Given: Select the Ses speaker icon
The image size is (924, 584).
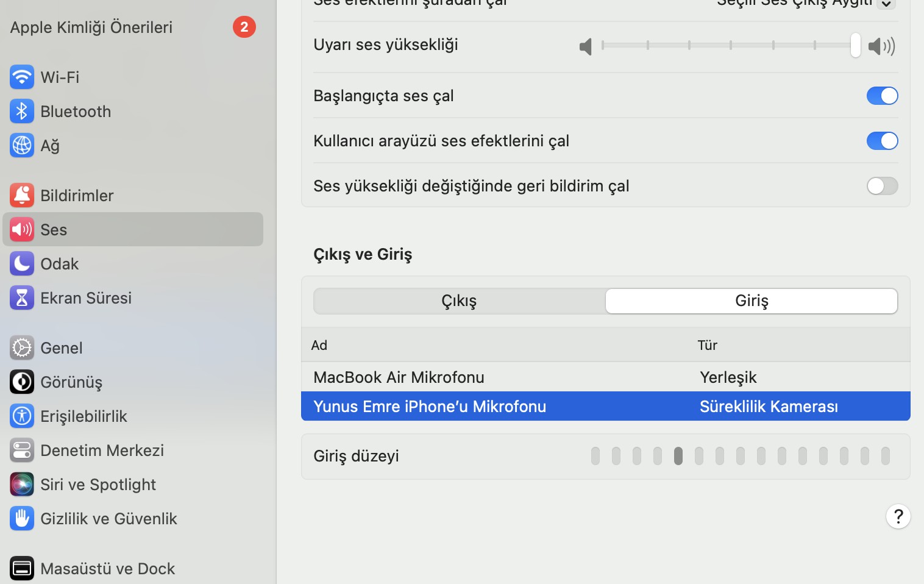Looking at the screenshot, I should tap(22, 229).
